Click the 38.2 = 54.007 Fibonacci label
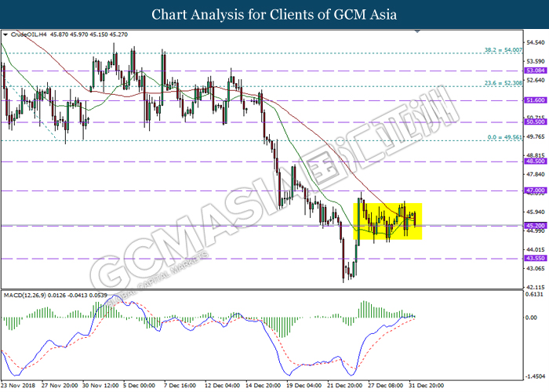This screenshot has width=549, height=392. coord(504,50)
